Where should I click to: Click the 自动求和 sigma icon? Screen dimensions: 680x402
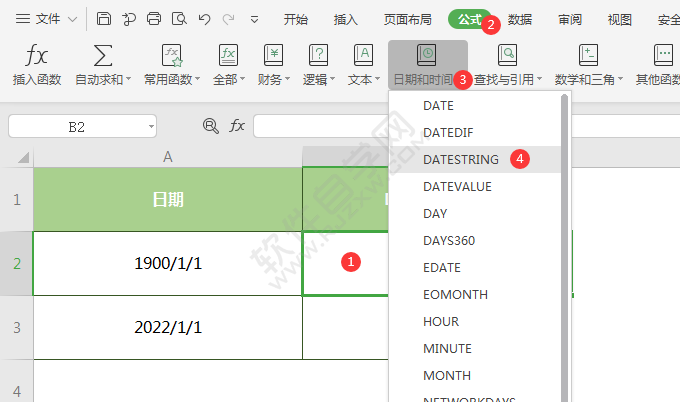click(103, 56)
